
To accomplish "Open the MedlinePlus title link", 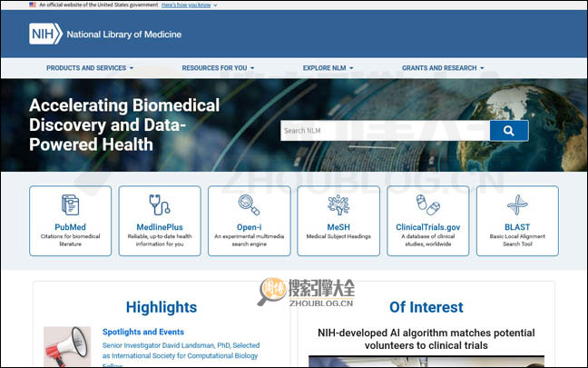I will 160,227.
